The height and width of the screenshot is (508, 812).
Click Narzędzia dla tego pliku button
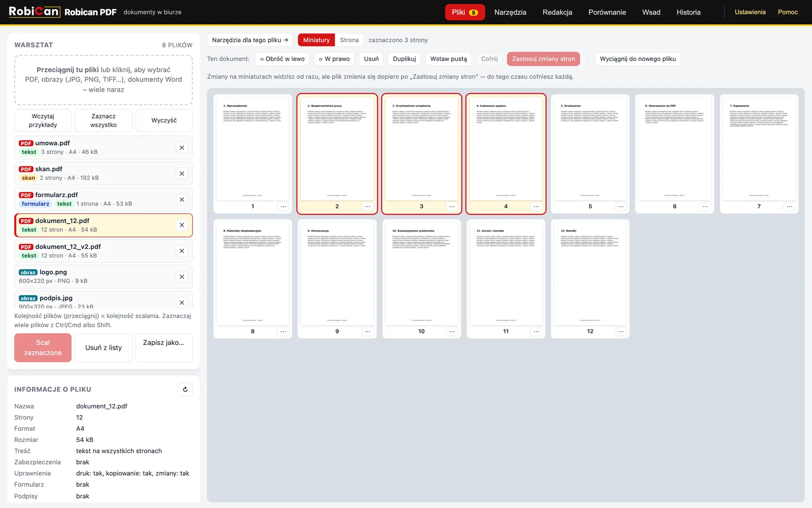(x=250, y=40)
